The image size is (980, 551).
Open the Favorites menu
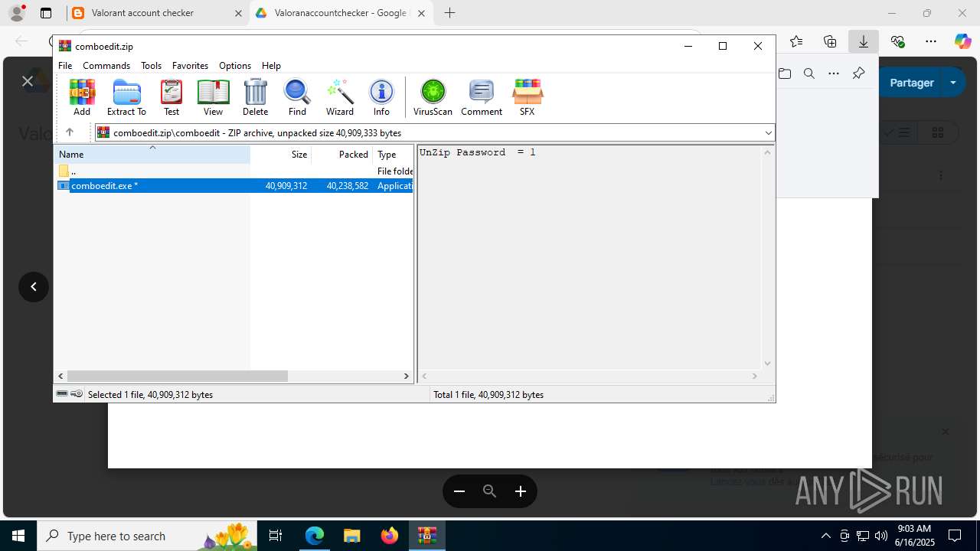(x=190, y=66)
